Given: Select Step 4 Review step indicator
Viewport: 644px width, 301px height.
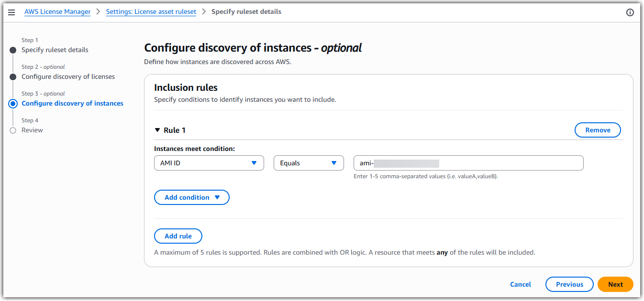Looking at the screenshot, I should click(x=12, y=129).
